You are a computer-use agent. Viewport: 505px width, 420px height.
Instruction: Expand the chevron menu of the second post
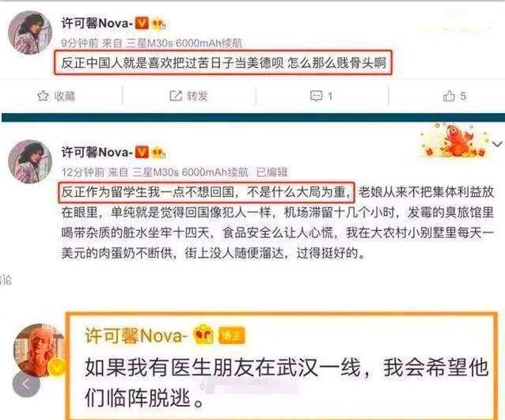(498, 144)
